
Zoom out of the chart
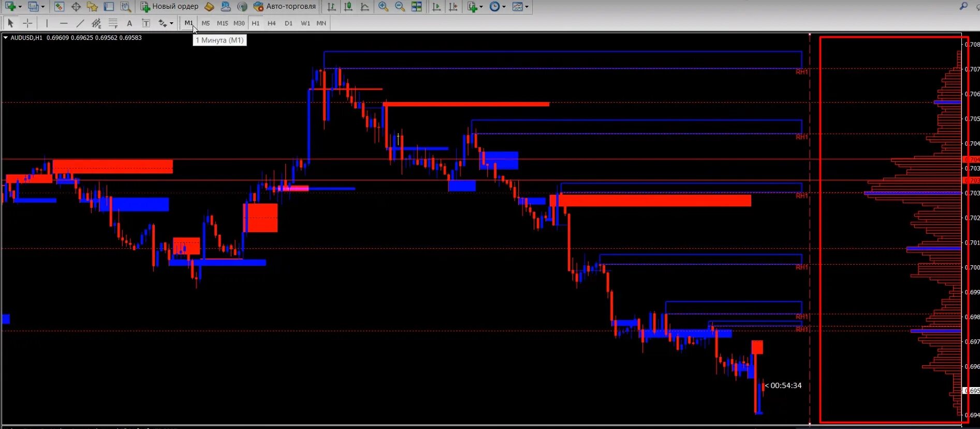(400, 7)
